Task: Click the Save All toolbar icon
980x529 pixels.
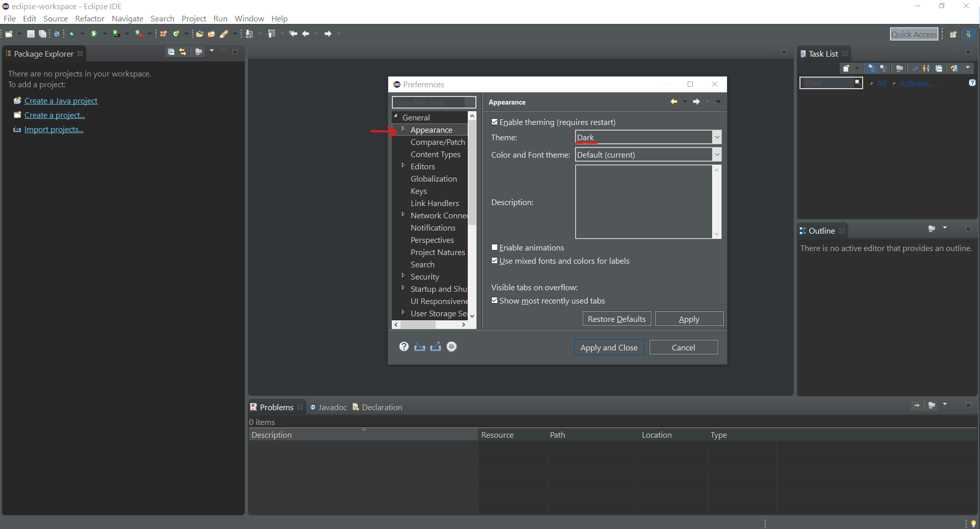Action: (42, 34)
